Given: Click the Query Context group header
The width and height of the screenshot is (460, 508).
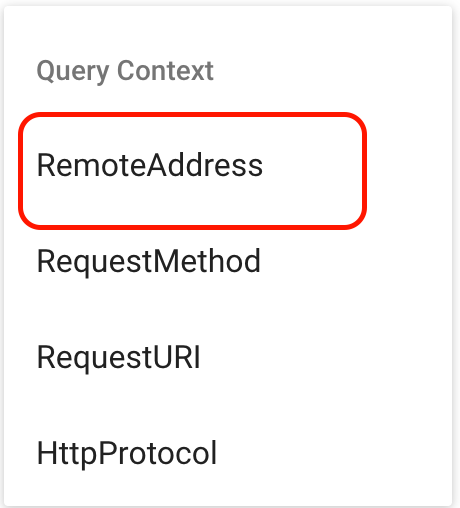Looking at the screenshot, I should [125, 71].
